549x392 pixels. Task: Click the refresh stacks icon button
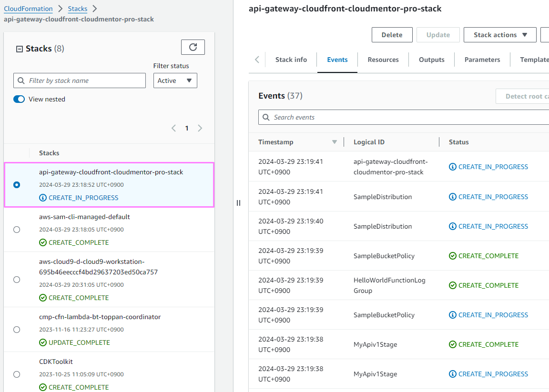point(193,47)
